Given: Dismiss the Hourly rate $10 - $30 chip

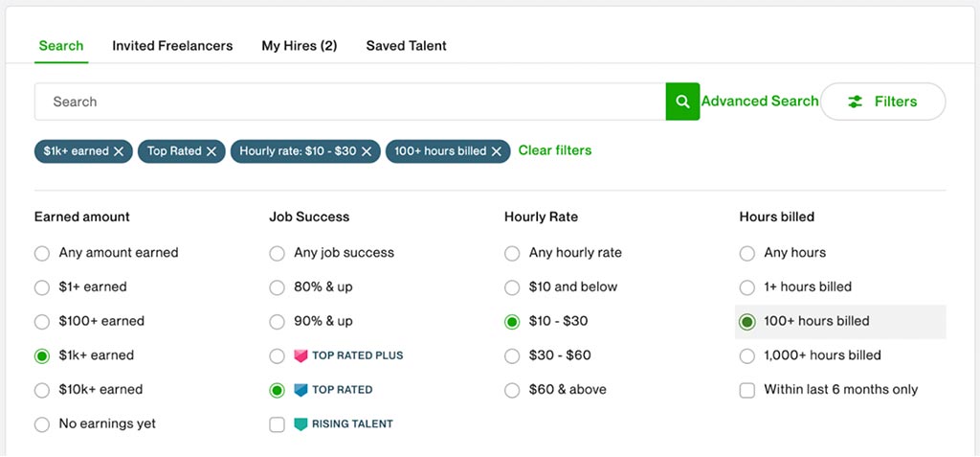Looking at the screenshot, I should [x=367, y=151].
